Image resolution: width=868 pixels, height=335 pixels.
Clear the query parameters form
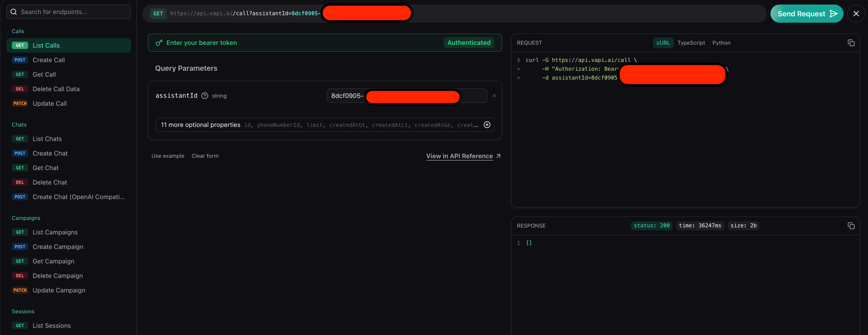coord(205,156)
